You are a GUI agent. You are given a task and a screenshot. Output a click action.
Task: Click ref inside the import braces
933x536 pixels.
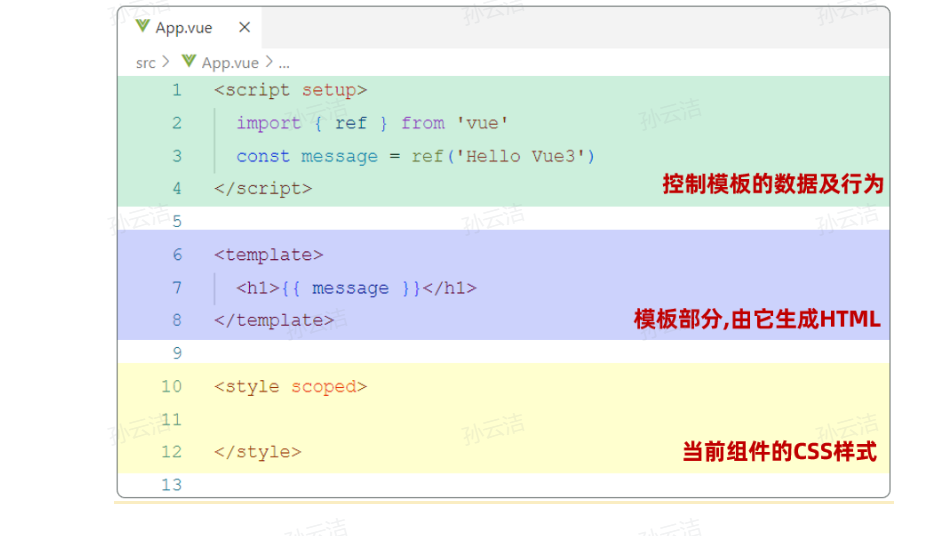350,123
